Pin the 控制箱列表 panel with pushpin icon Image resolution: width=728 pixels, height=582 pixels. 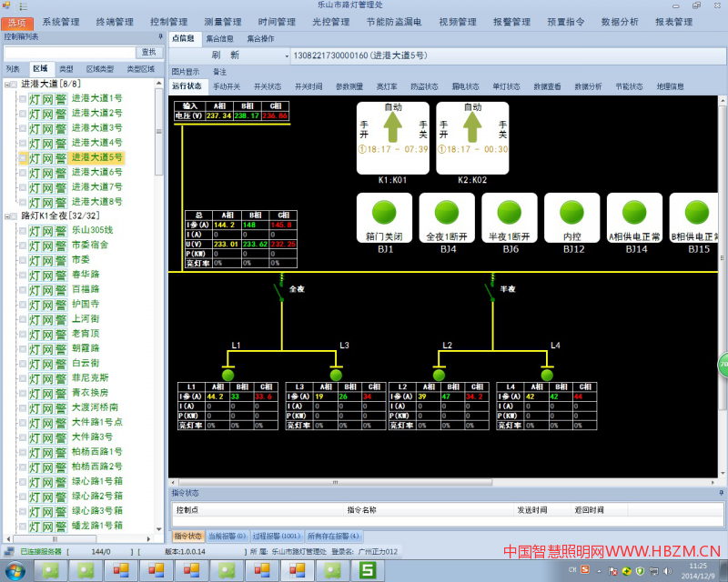(x=158, y=37)
